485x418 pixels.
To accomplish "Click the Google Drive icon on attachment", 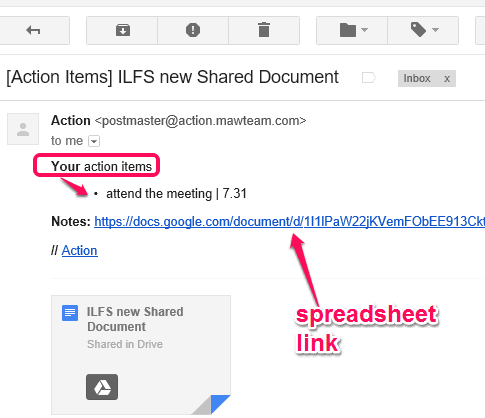I will click(x=102, y=387).
